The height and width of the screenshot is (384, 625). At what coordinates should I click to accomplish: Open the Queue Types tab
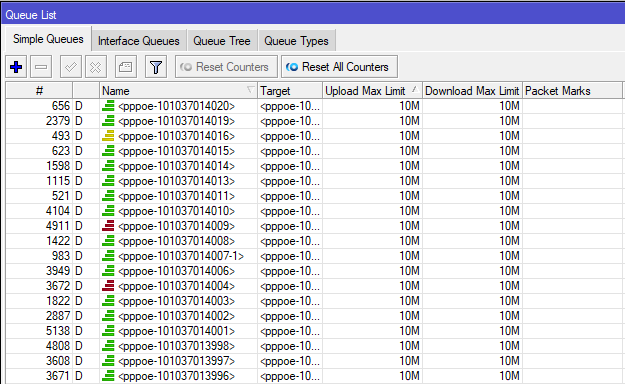297,41
